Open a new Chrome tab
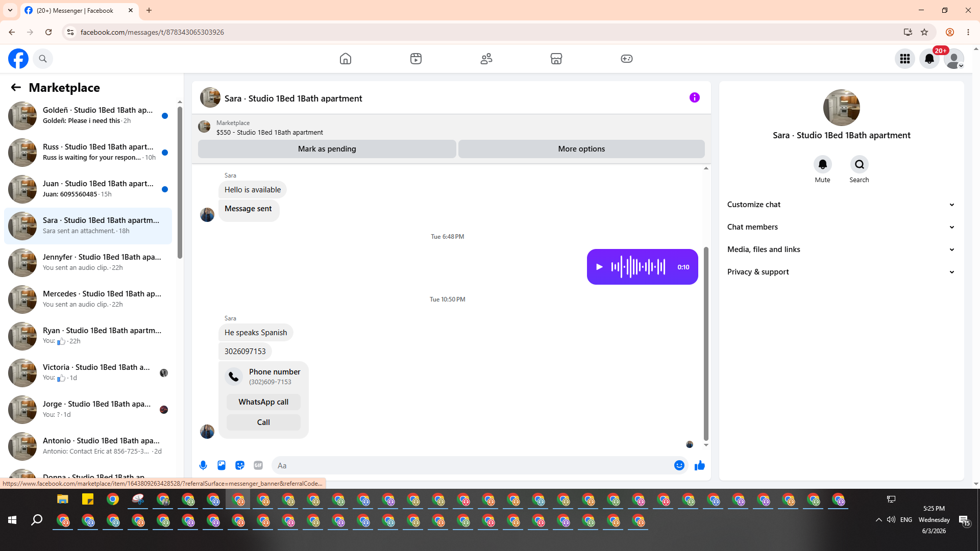This screenshot has height=551, width=980. (x=149, y=10)
